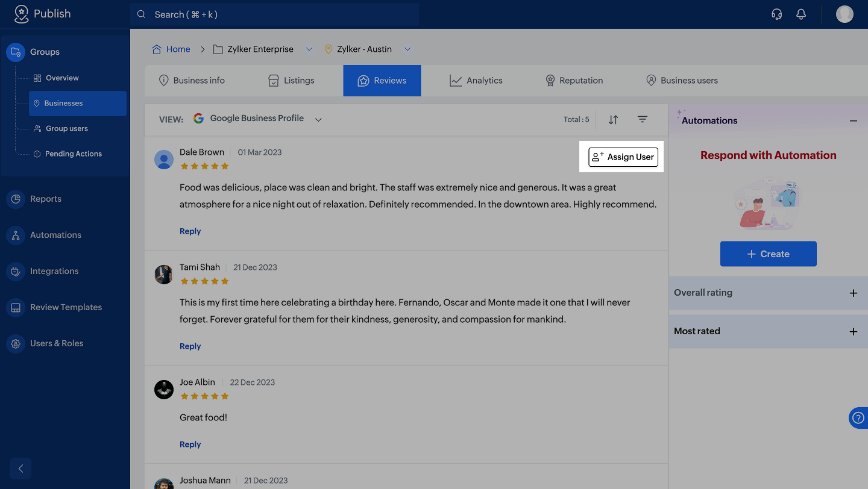868x489 pixels.
Task: Click the sort reviews icon
Action: coord(613,119)
